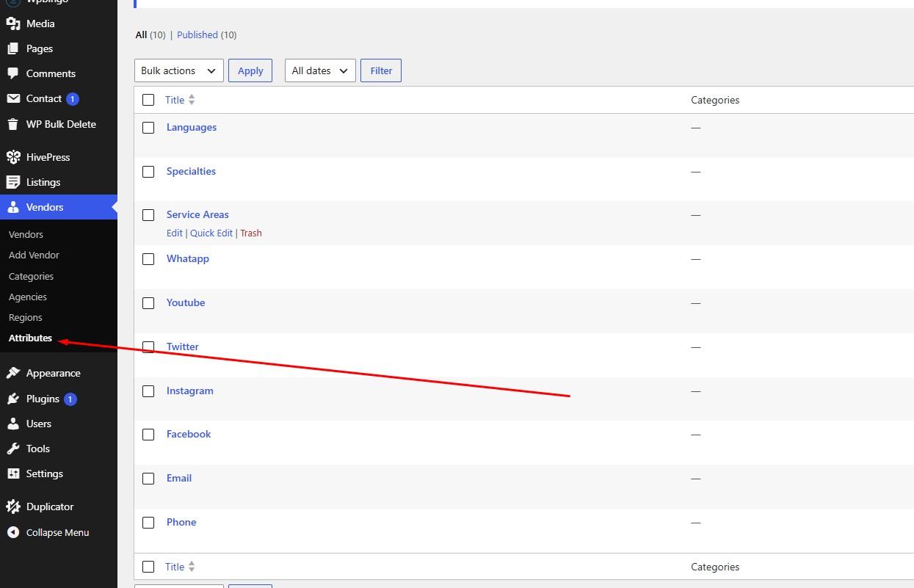
Task: Click the Apply button
Action: pos(250,70)
